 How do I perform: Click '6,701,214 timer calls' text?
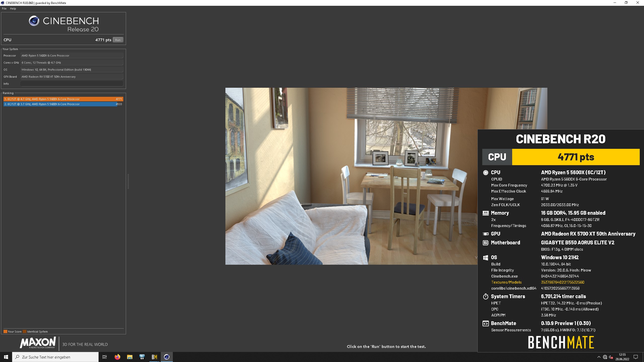[x=563, y=296]
